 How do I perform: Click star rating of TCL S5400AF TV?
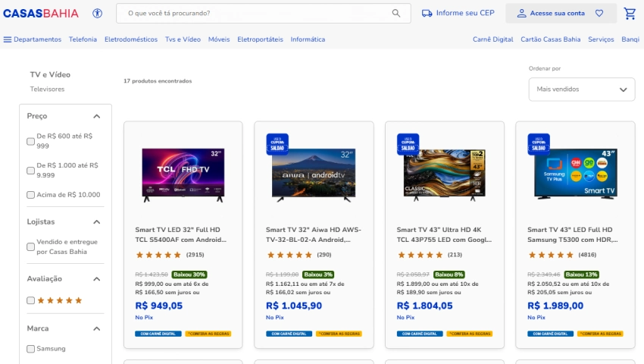click(158, 255)
